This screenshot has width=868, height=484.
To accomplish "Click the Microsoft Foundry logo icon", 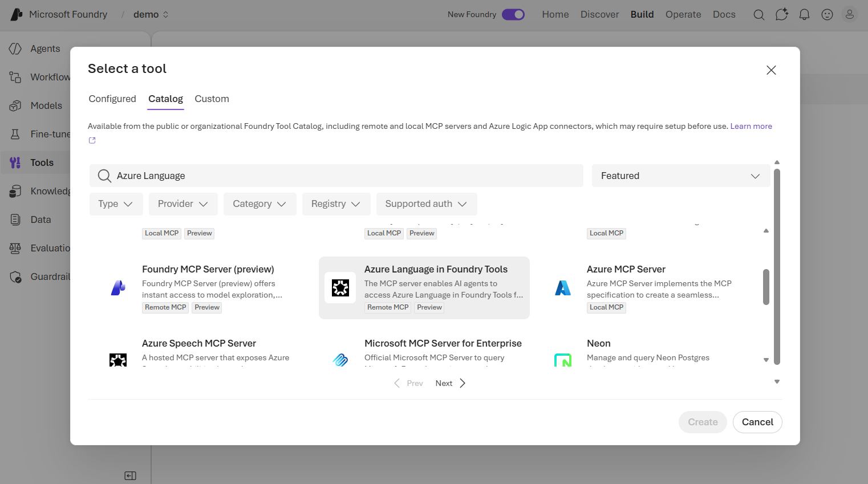I will coord(17,14).
